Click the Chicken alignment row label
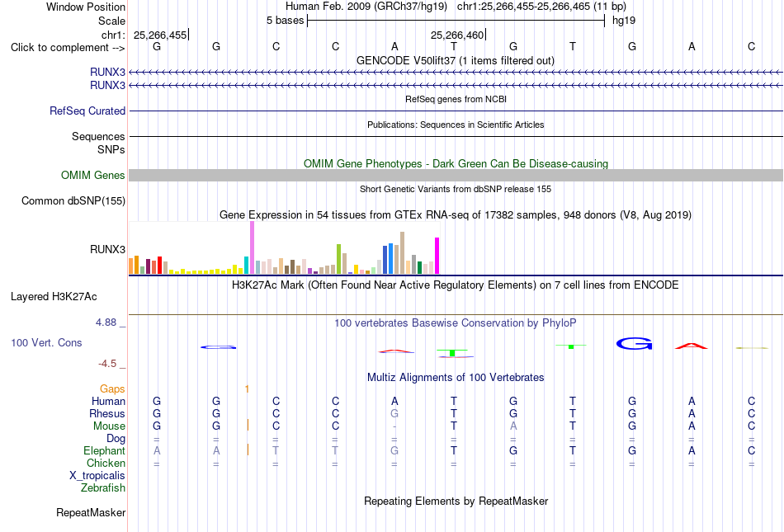 pos(106,463)
